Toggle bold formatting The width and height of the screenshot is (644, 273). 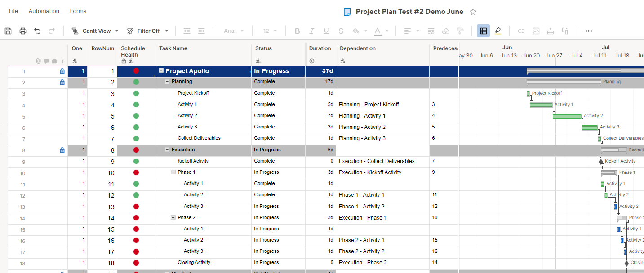pyautogui.click(x=297, y=31)
